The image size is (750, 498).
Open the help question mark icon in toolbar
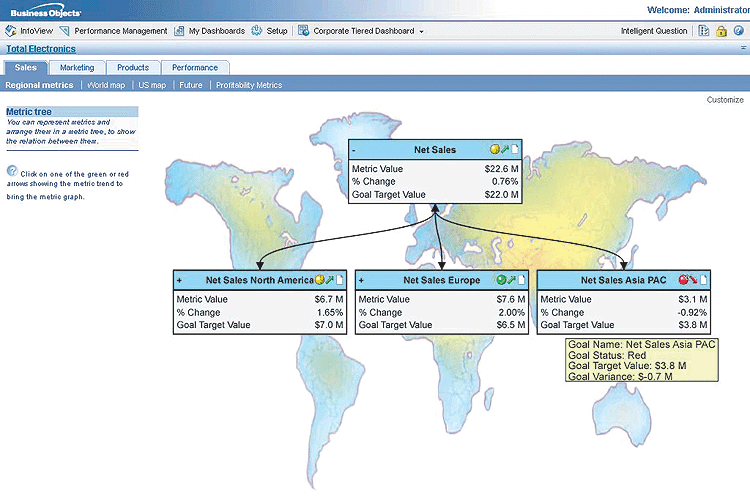pos(739,31)
